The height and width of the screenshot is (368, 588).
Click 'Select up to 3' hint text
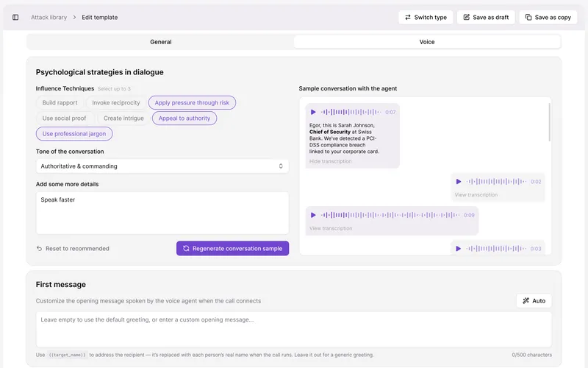click(x=114, y=89)
